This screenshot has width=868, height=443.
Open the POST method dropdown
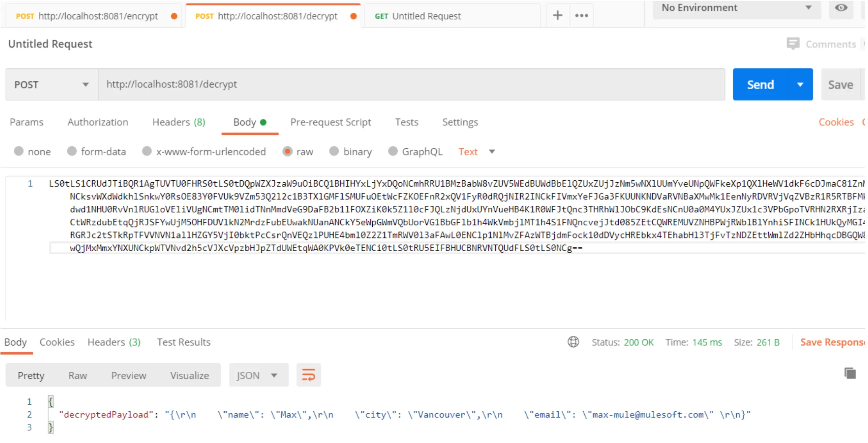[52, 84]
